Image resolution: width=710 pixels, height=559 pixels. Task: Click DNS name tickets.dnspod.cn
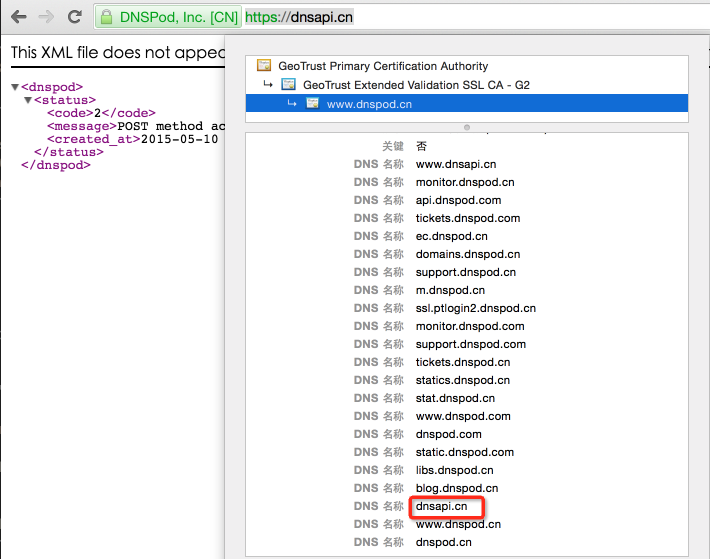(x=463, y=363)
